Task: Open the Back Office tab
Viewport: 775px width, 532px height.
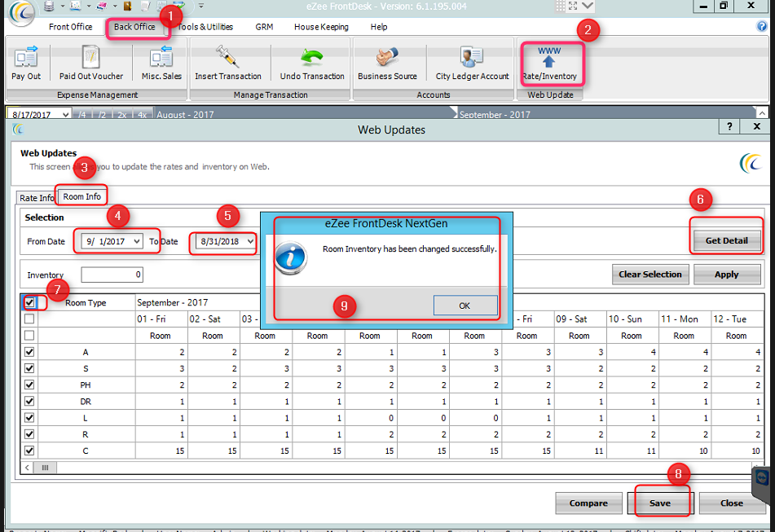Action: tap(134, 27)
